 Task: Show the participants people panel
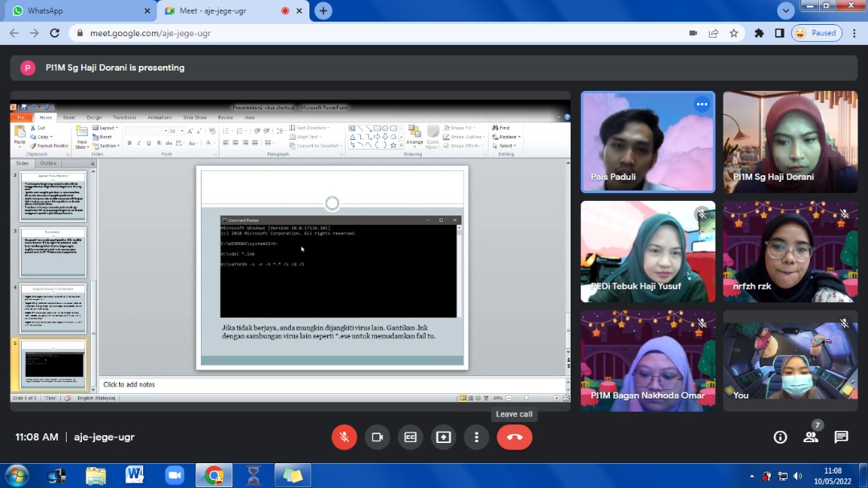tap(810, 437)
